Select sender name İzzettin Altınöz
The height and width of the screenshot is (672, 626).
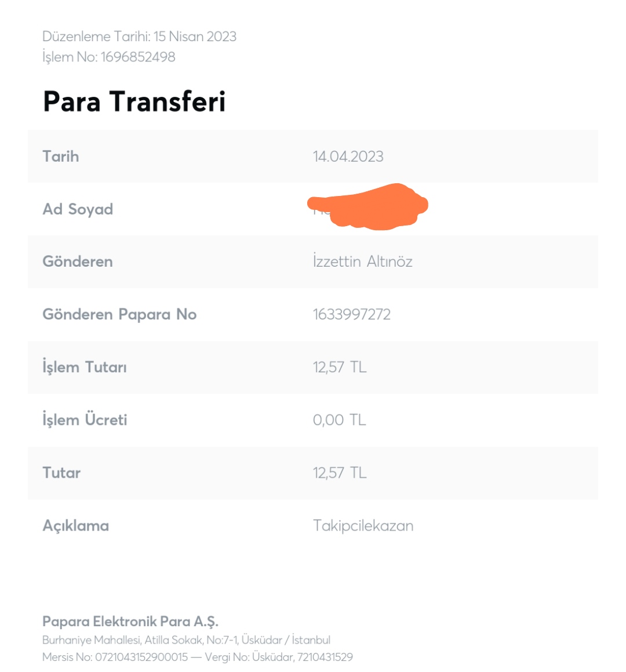click(x=362, y=261)
